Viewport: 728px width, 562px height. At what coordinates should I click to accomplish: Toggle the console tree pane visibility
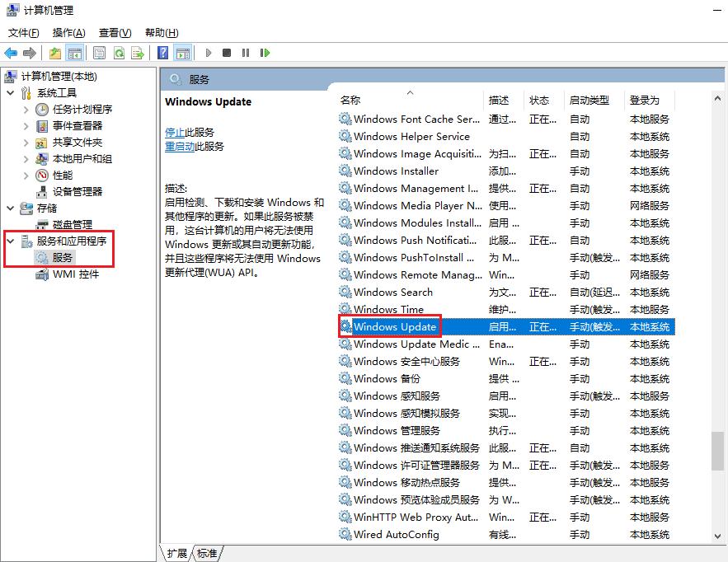pyautogui.click(x=73, y=53)
